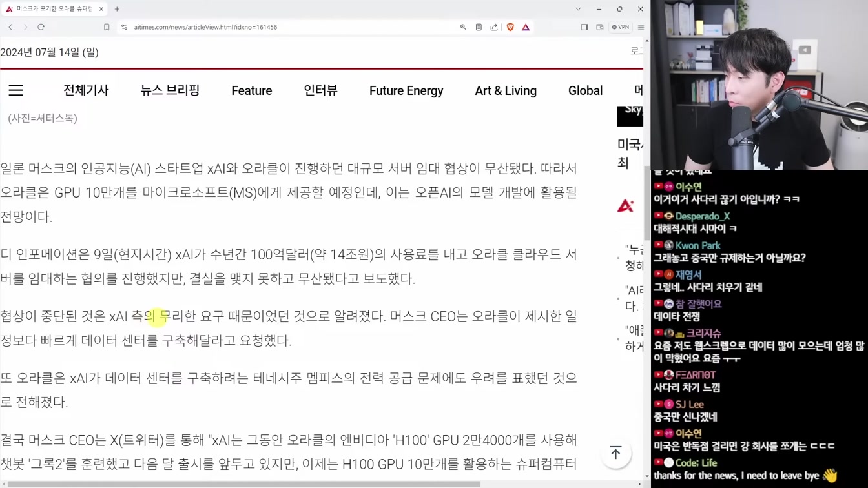Click the 로그 login link at top right

[637, 51]
